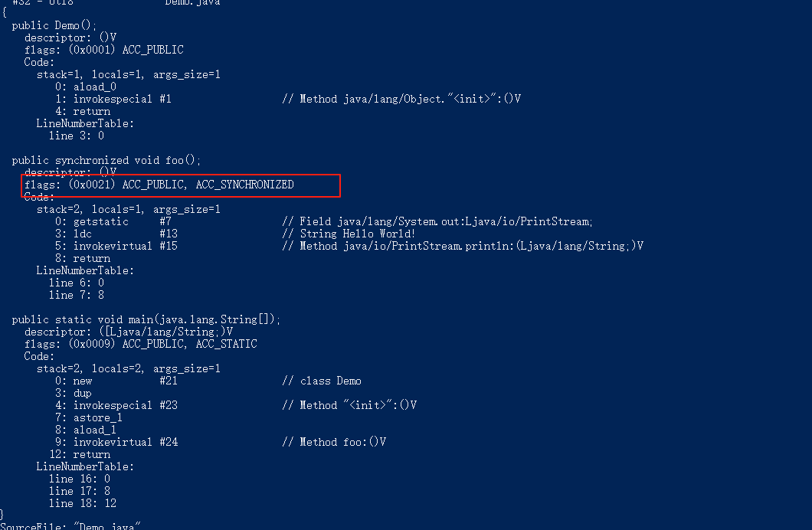Viewport: 812px width, 530px height.
Task: Click the 'public synchronized void foo();' declaration
Action: tap(106, 160)
